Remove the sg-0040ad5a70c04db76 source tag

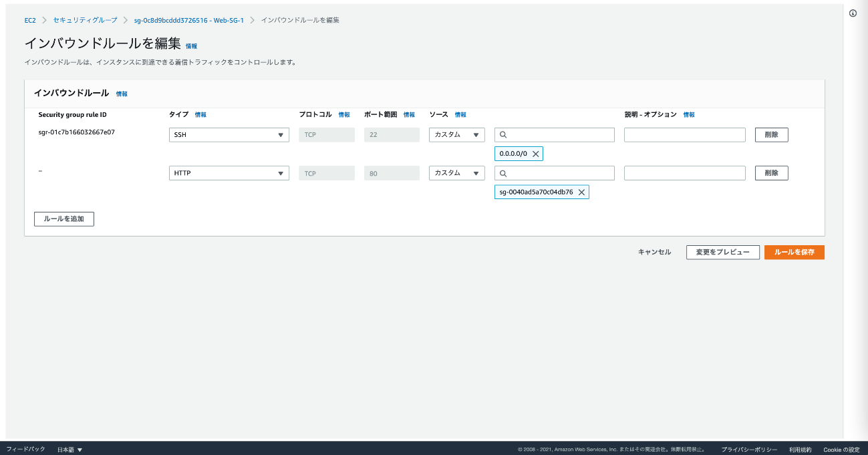pyautogui.click(x=581, y=192)
